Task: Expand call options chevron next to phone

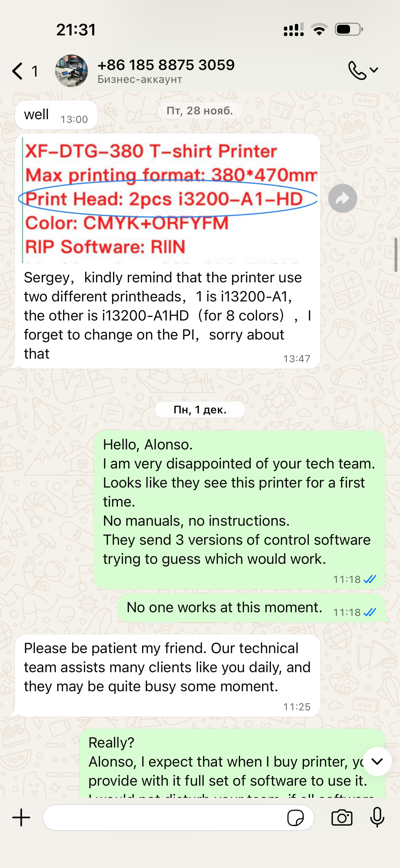Action: [x=374, y=70]
